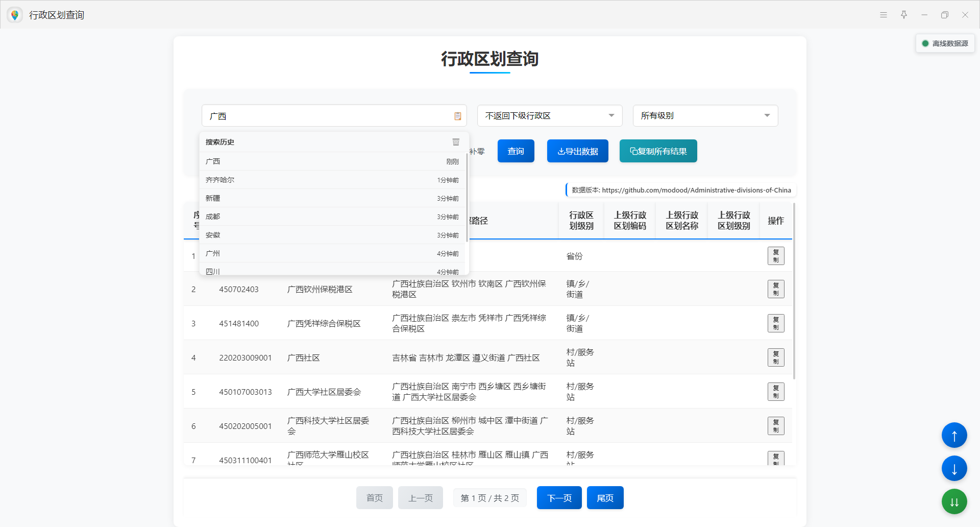Copy row 5 广西大学社区居委会 entry
The image size is (980, 527).
pyautogui.click(x=776, y=392)
